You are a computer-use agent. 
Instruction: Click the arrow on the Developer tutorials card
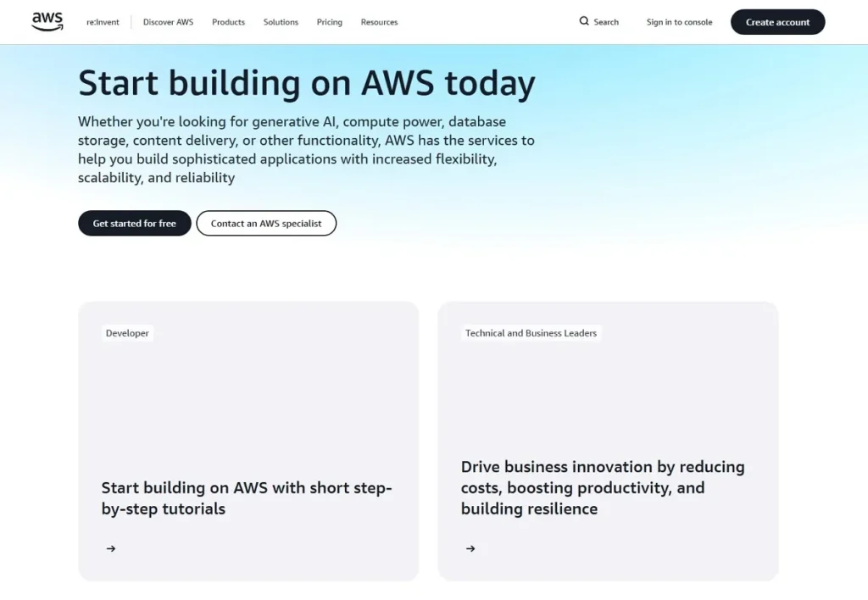point(110,548)
